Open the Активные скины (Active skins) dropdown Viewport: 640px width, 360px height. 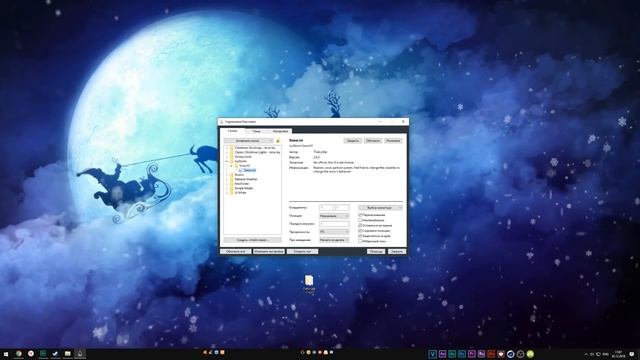[249, 141]
